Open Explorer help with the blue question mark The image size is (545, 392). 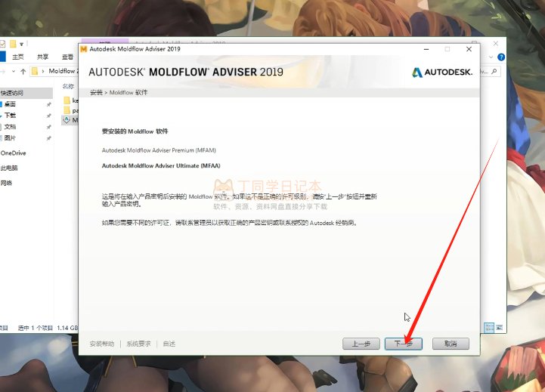pos(501,57)
